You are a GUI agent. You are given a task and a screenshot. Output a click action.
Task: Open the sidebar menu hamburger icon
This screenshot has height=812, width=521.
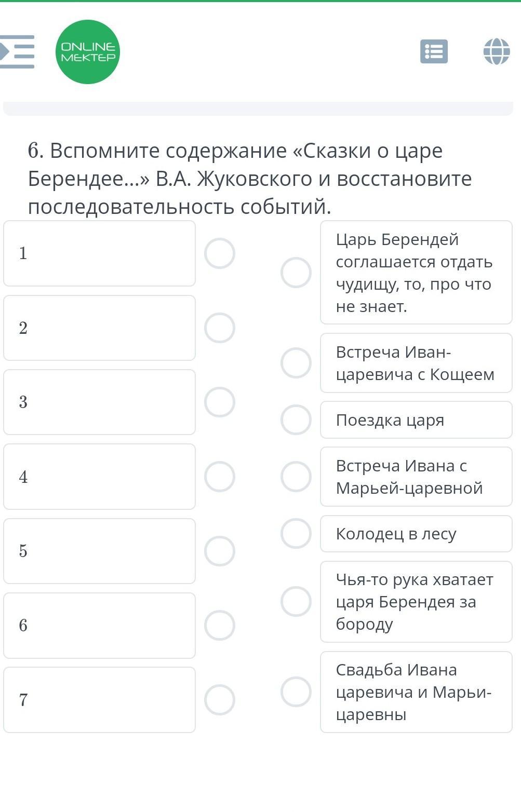pos(17,51)
